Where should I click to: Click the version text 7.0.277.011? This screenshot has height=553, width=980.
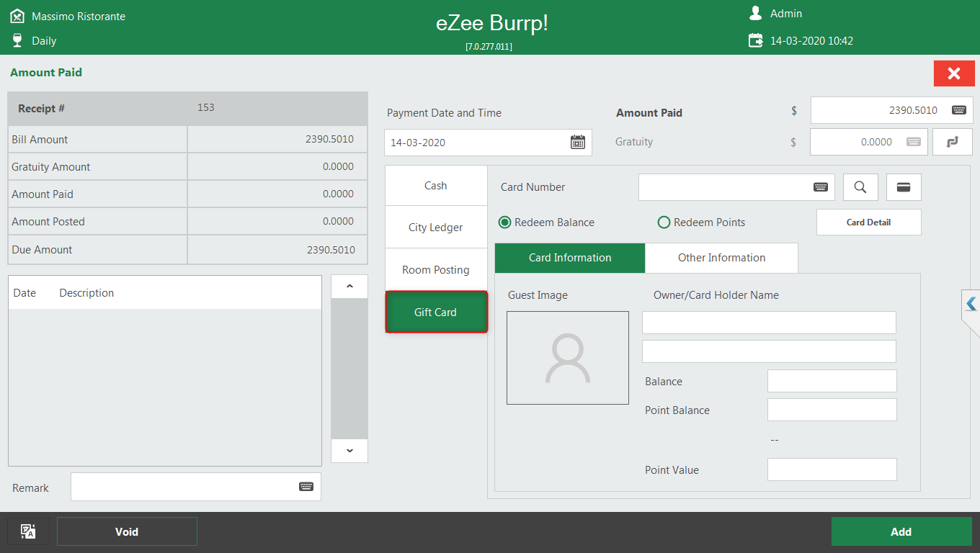coord(489,46)
